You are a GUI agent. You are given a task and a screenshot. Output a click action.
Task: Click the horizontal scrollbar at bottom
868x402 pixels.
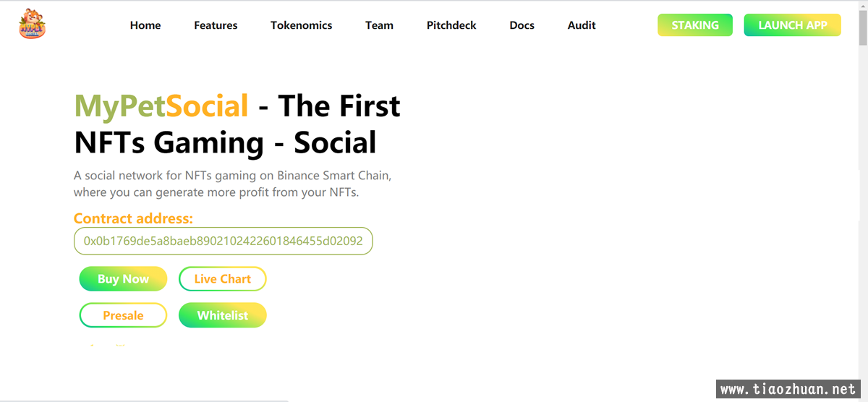(145, 400)
